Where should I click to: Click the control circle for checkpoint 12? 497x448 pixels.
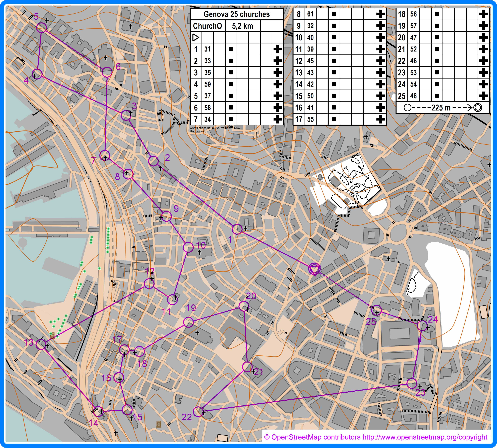(x=149, y=284)
